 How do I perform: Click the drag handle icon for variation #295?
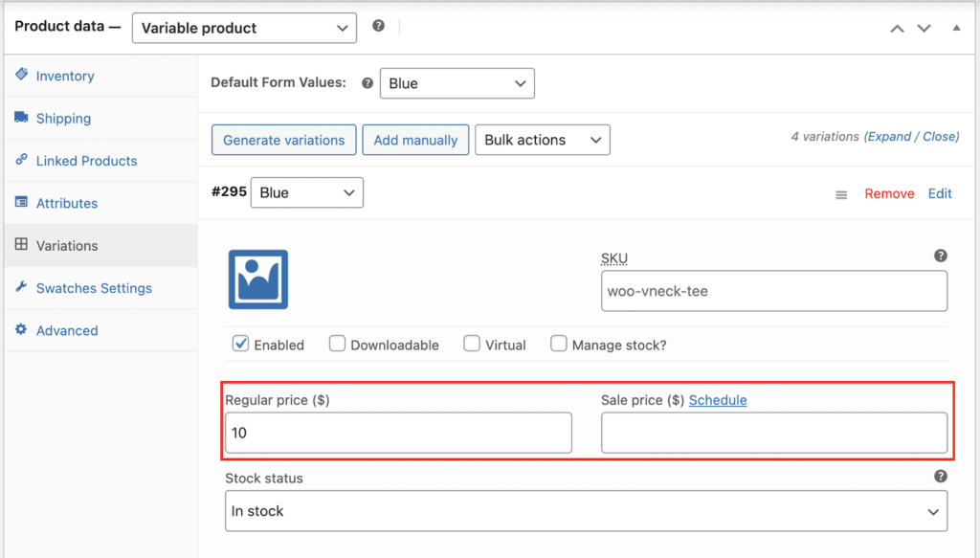tap(841, 194)
